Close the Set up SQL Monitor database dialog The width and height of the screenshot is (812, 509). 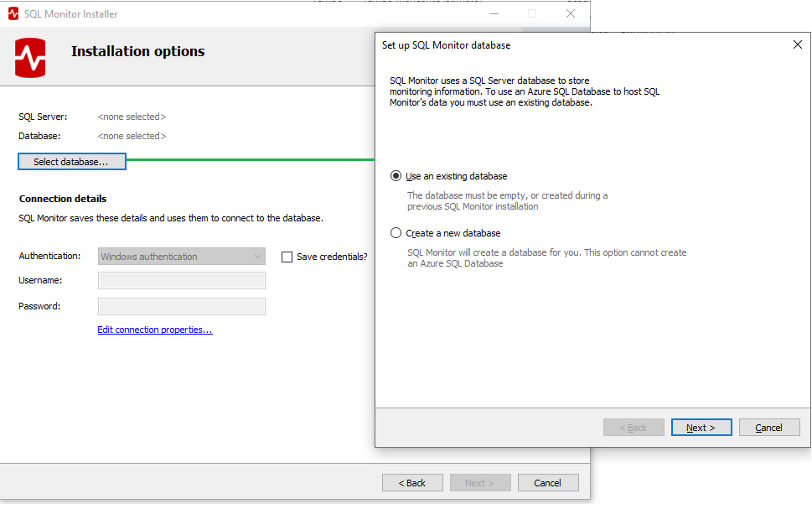point(797,44)
